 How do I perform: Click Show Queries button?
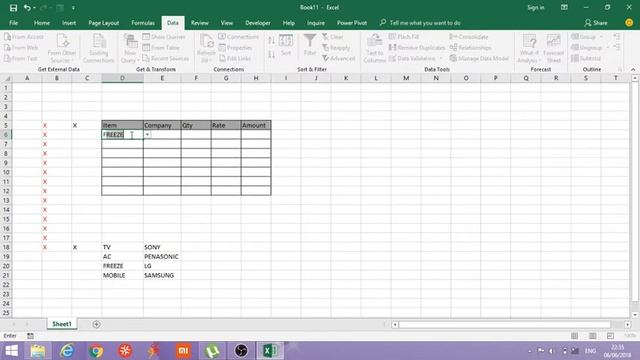(x=164, y=37)
